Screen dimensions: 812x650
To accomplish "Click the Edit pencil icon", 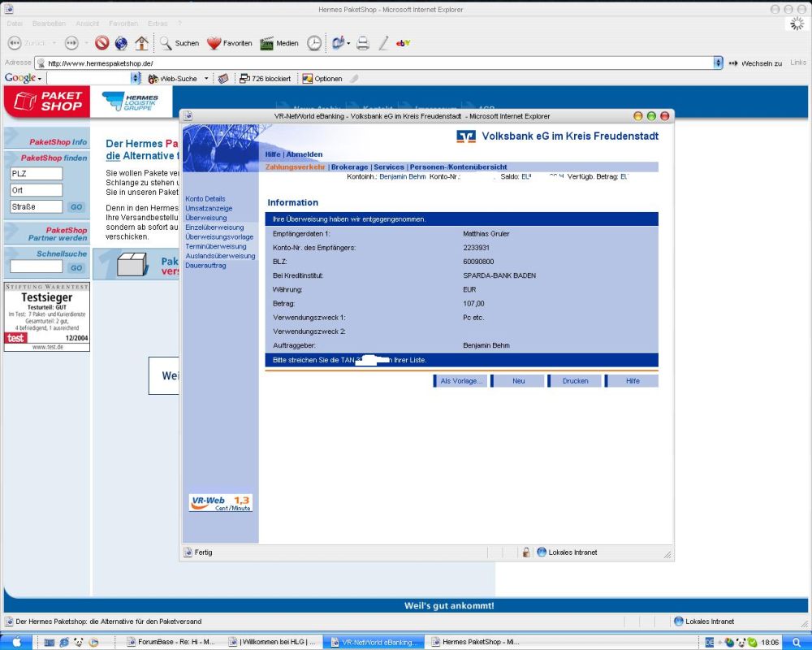I will [x=384, y=43].
